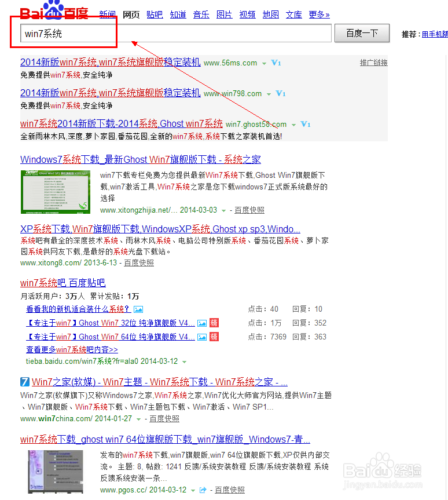Open win7系统吧_百度贴吧 result
The image size is (448, 500).
coord(63,283)
